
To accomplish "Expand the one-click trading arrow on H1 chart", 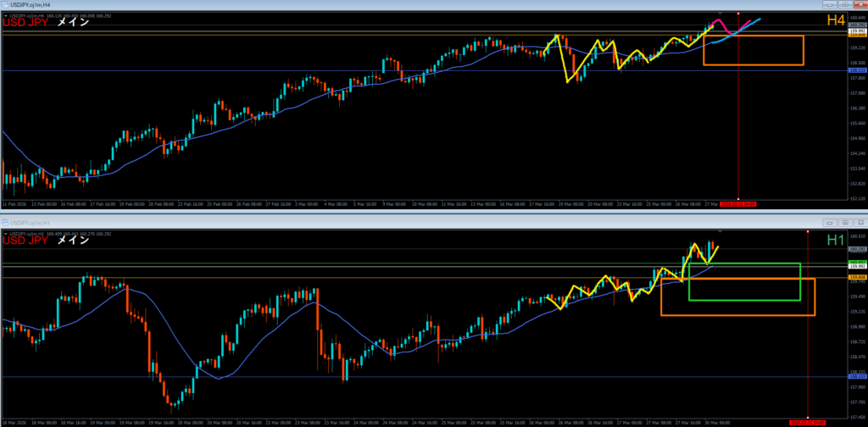I will (x=4, y=232).
